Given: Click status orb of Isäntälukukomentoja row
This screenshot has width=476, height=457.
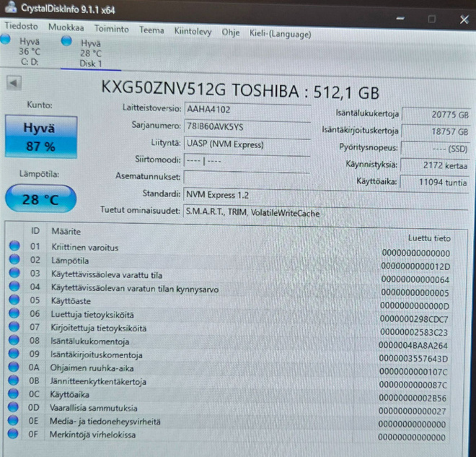Looking at the screenshot, I should [14, 340].
